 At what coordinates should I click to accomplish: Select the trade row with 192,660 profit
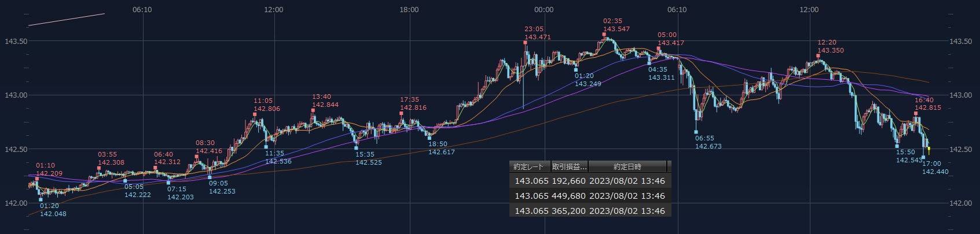point(590,181)
